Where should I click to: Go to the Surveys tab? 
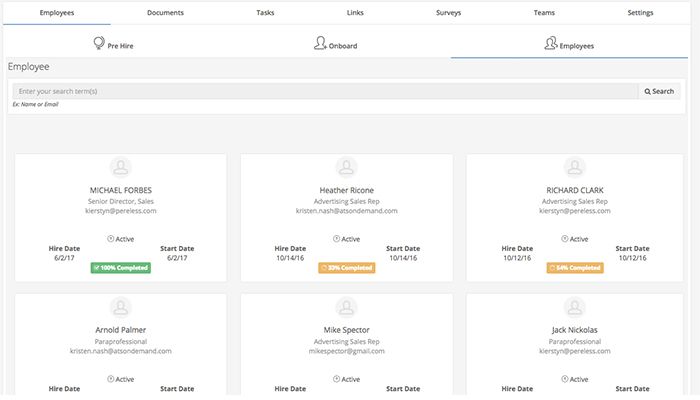tap(449, 13)
